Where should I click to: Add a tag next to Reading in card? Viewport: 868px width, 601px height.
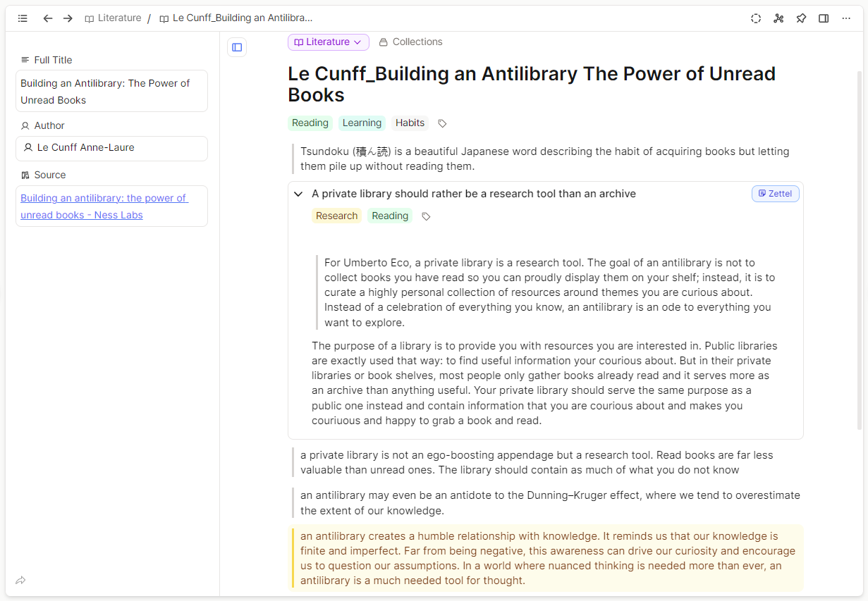[426, 216]
